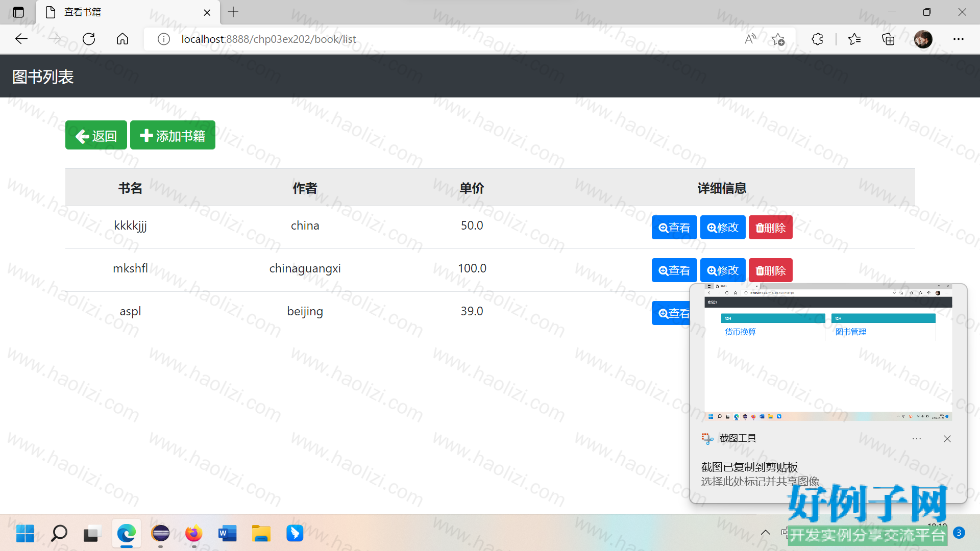Click 添加书籍 to add a book

[173, 135]
